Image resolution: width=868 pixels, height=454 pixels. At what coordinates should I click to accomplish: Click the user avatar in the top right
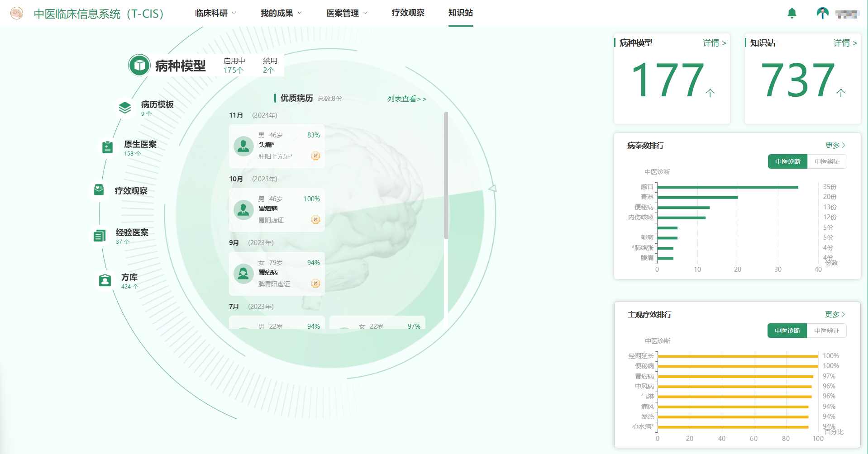[822, 13]
